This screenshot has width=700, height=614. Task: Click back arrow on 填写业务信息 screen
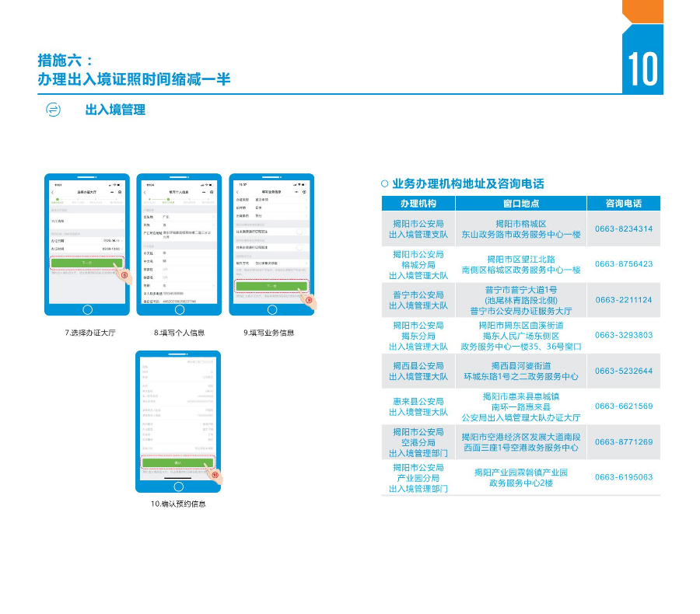tap(237, 192)
